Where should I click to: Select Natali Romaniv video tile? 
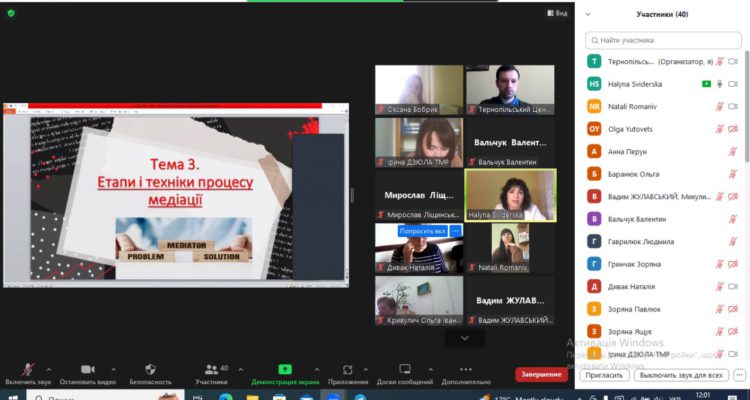coord(510,248)
